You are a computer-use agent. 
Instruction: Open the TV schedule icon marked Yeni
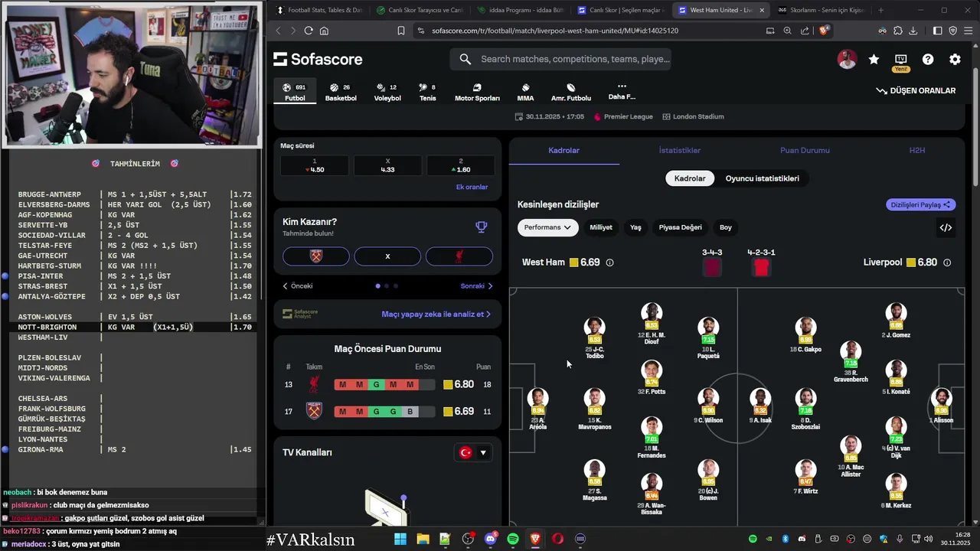pyautogui.click(x=901, y=61)
